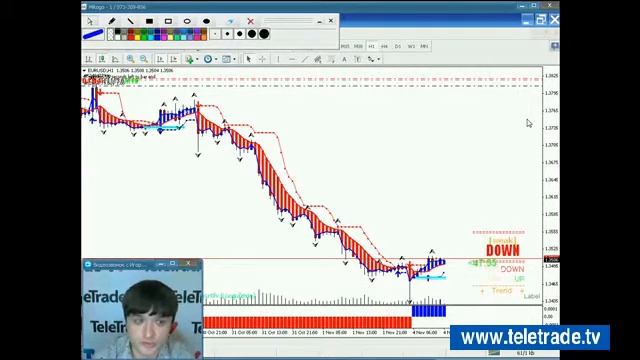Viewport: 640px width, 360px height.
Task: Pick the transparent checkered swatch
Action: (x=111, y=34)
